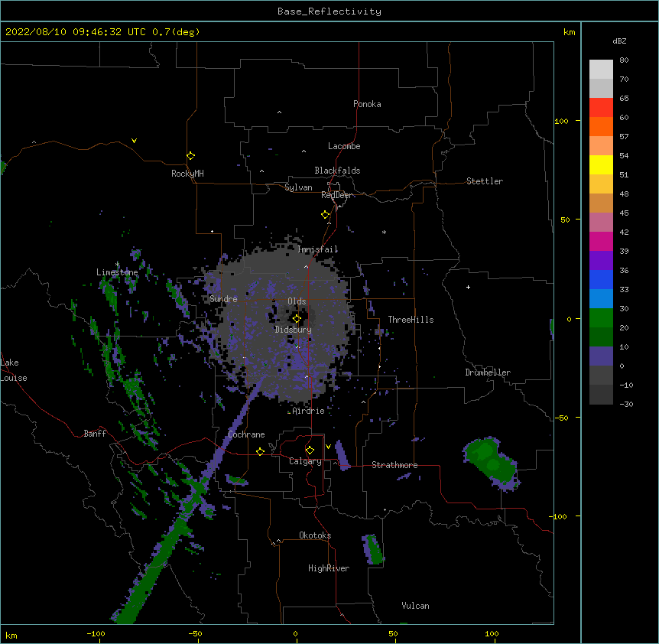Click the large green echo east of Strathmore
Screen dimensions: 659x644
[491, 463]
